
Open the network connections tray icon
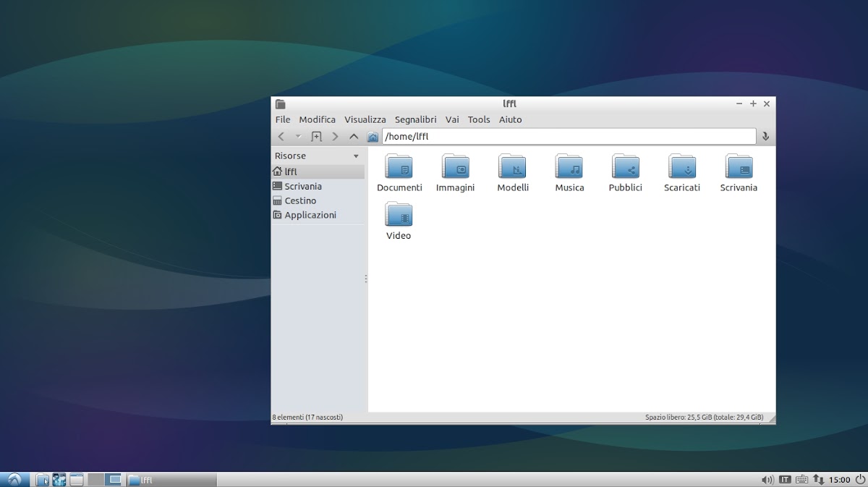[819, 479]
